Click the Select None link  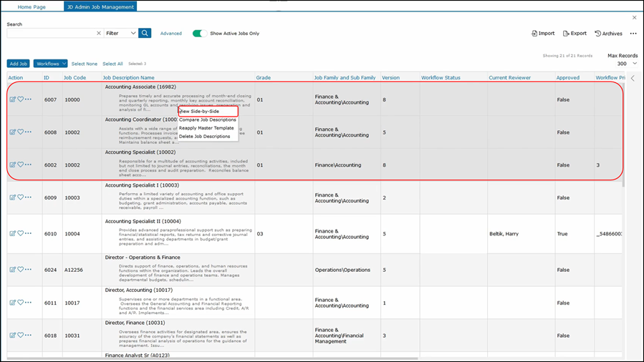(85, 64)
